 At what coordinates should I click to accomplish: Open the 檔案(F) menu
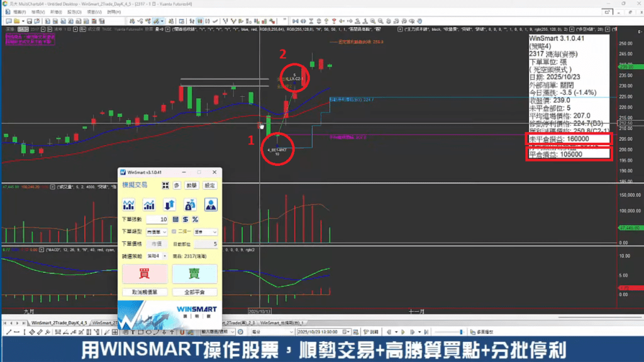point(19,12)
